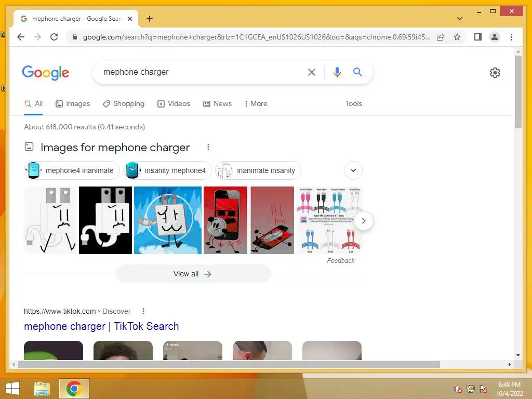Image resolution: width=532 pixels, height=399 pixels.
Task: Close the mephone charger tab
Action: (129, 19)
